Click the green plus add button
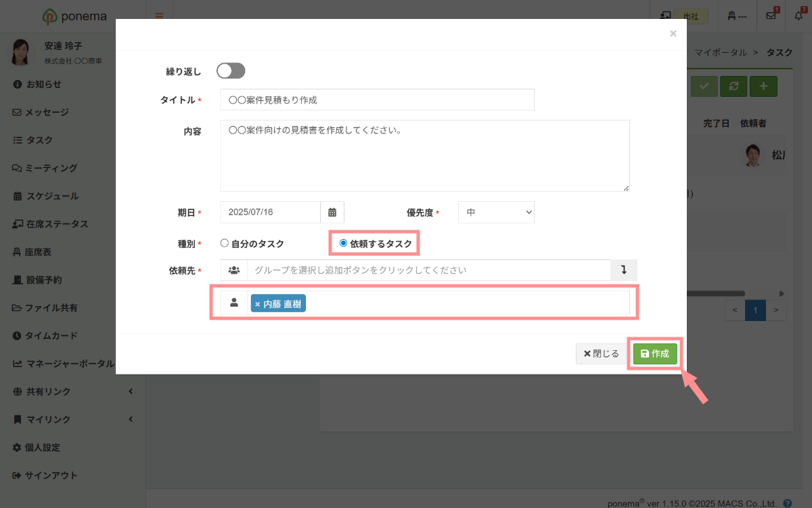 [x=763, y=86]
